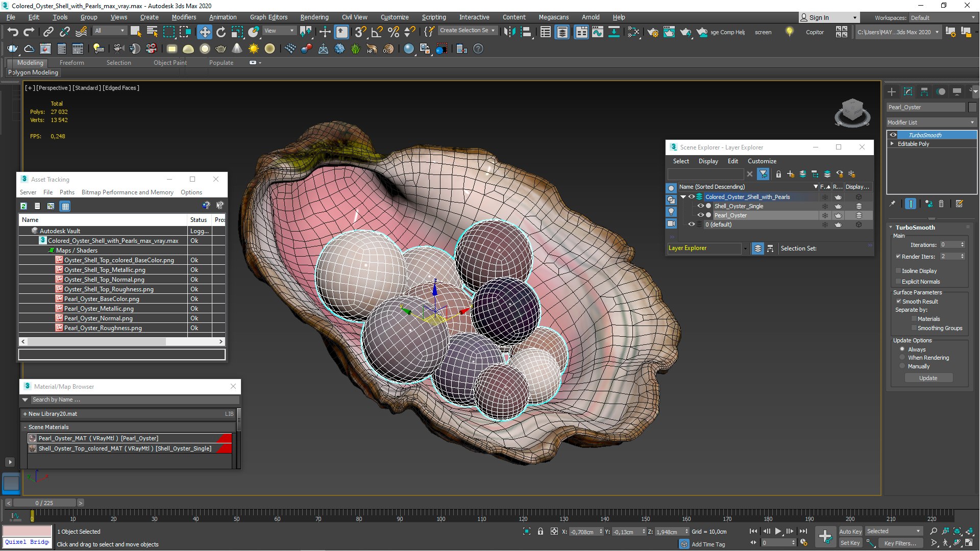
Task: Click the teapot primitive icon
Action: [221, 49]
